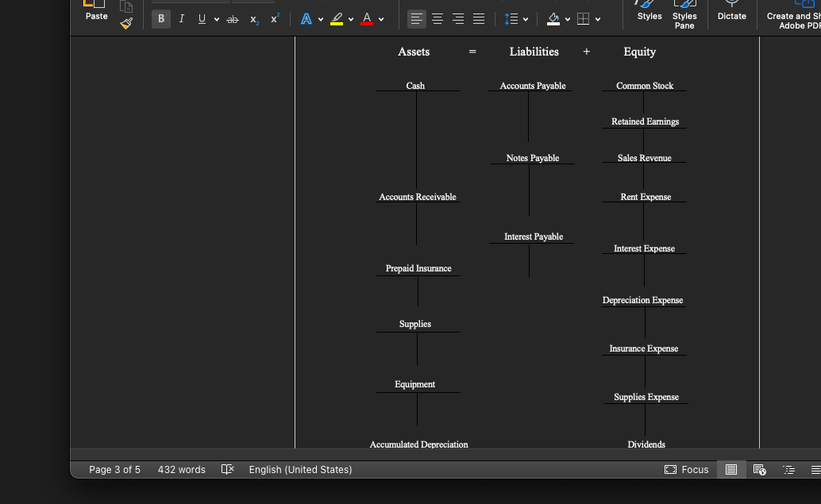Click line and paragraph spacing icon
The height and width of the screenshot is (504, 821).
pos(511,19)
